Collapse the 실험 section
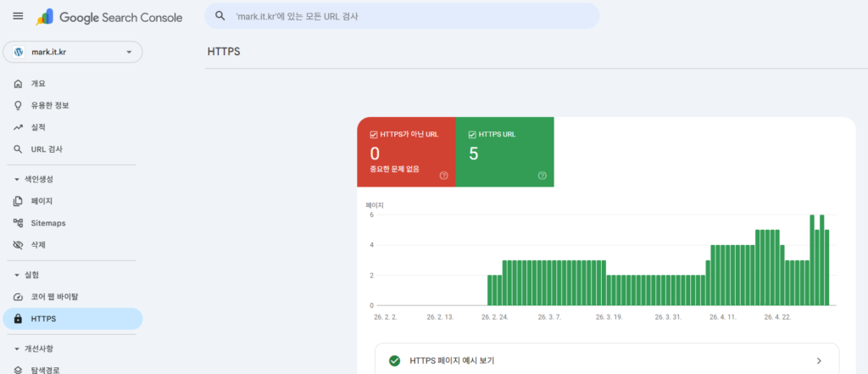 [17, 275]
